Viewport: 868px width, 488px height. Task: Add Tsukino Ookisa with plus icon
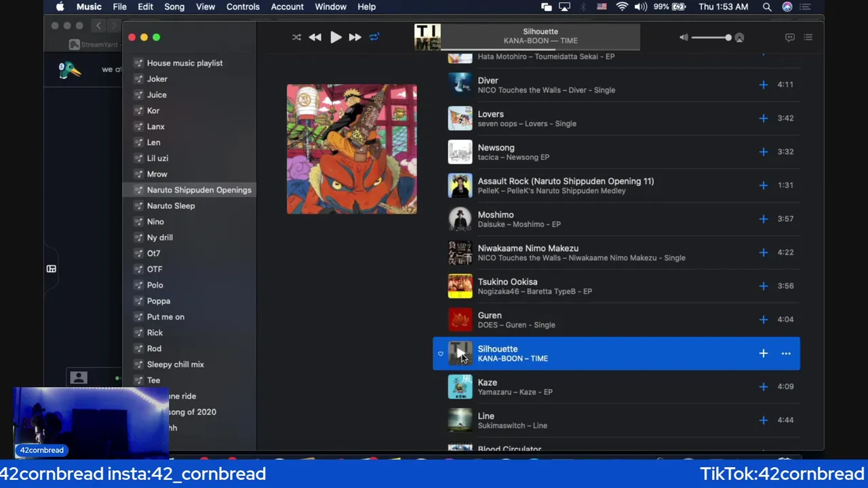(763, 286)
